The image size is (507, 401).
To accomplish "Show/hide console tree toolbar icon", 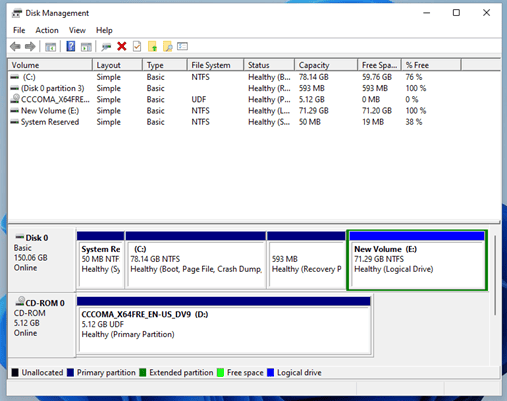I will point(51,47).
